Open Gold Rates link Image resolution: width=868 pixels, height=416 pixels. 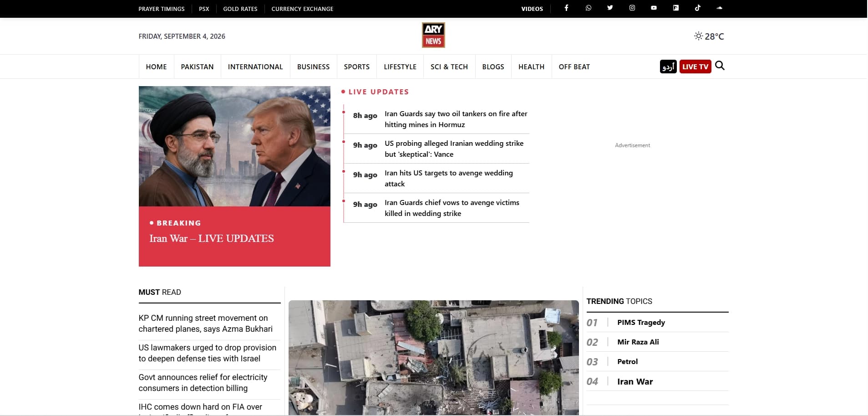[240, 9]
